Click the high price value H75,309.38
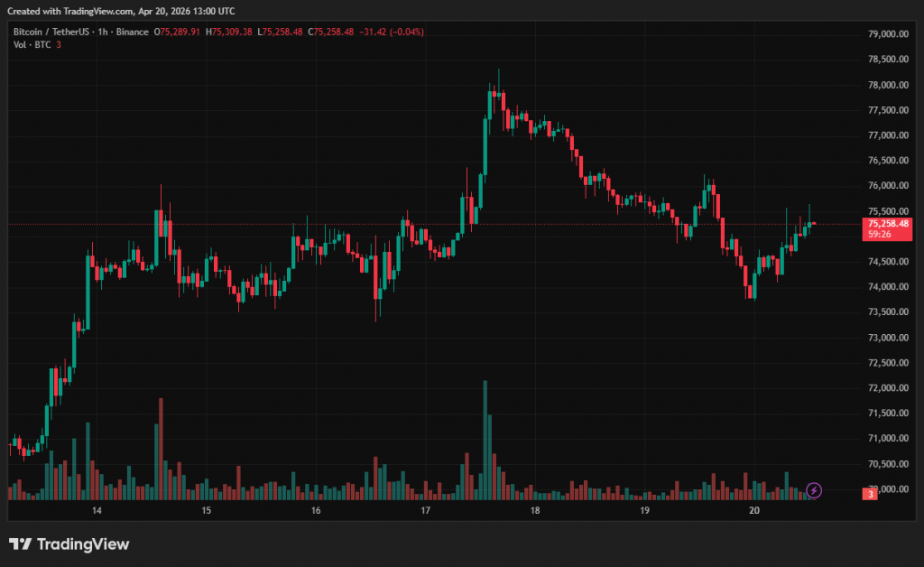924x567 pixels. (x=229, y=32)
